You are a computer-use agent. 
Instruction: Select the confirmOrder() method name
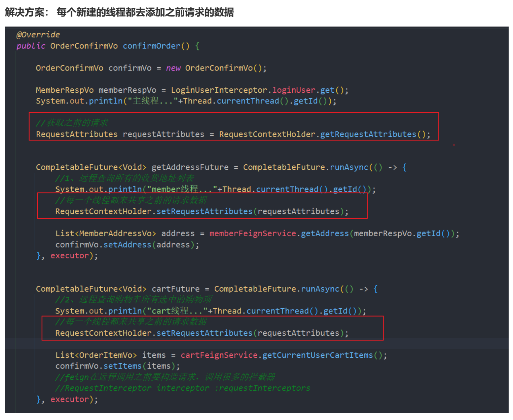[x=156, y=46]
